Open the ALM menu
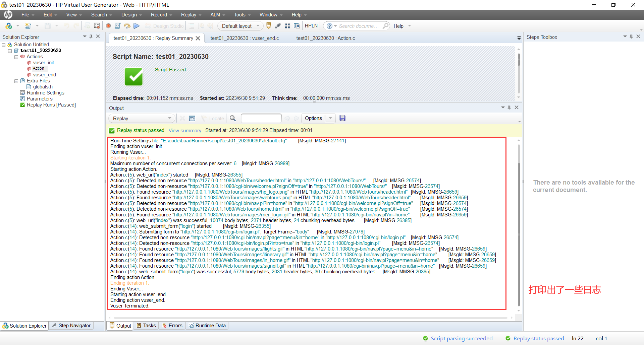The image size is (644, 345). tap(218, 15)
